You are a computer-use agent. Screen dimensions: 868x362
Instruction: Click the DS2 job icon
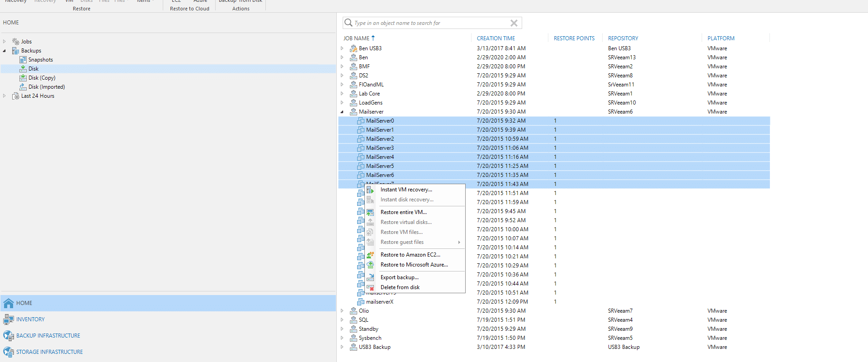click(354, 76)
